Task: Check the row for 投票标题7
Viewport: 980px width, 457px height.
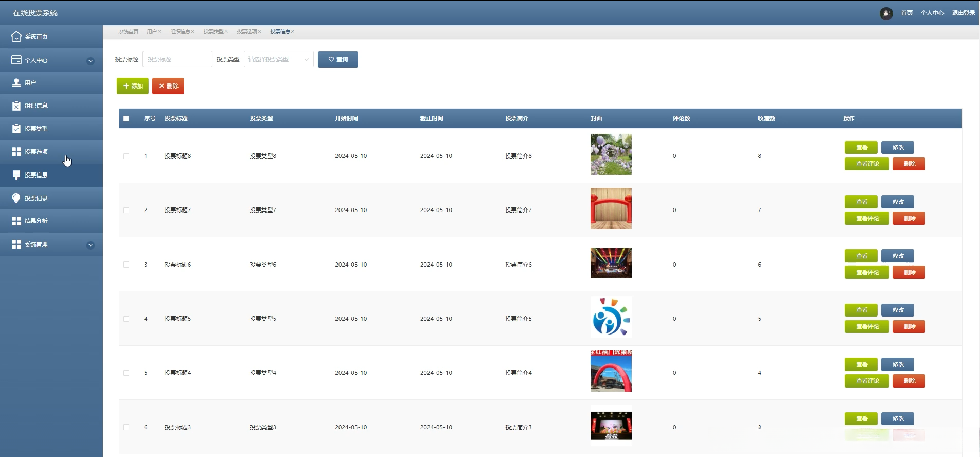Action: point(127,210)
